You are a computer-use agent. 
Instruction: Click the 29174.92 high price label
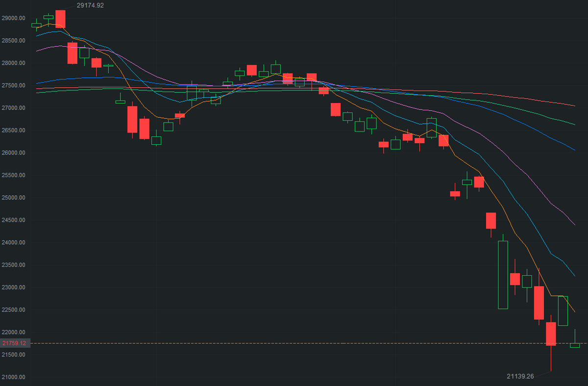[x=90, y=5]
